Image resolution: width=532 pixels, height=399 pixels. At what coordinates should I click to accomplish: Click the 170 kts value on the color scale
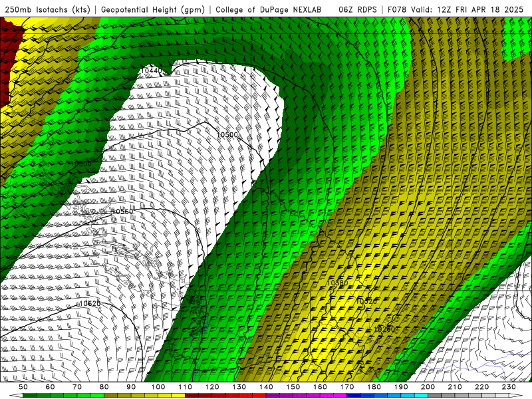(x=347, y=387)
